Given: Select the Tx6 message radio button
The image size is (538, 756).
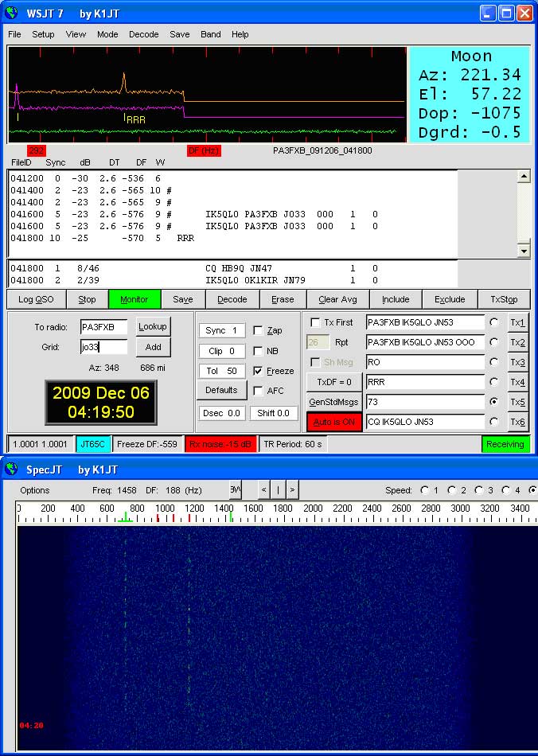Looking at the screenshot, I should tap(494, 422).
